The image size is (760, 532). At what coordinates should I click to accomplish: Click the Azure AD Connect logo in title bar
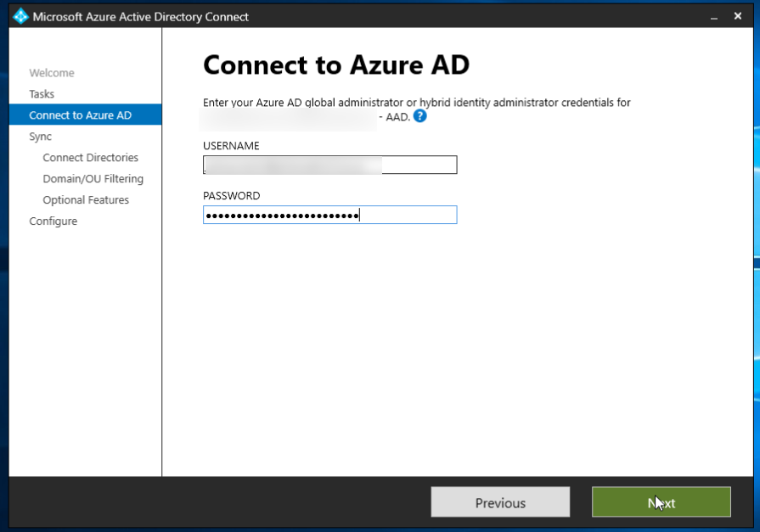(x=20, y=16)
